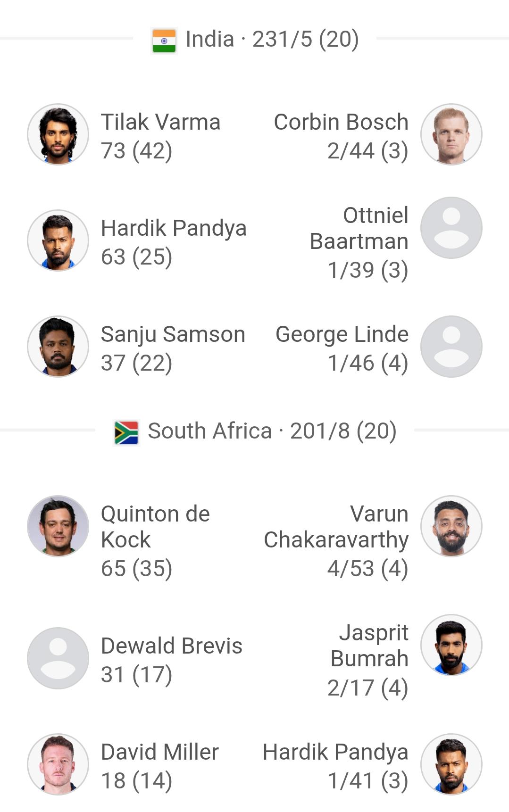Click Hardik Pandya's batting photo, 63 (25)

58,240
